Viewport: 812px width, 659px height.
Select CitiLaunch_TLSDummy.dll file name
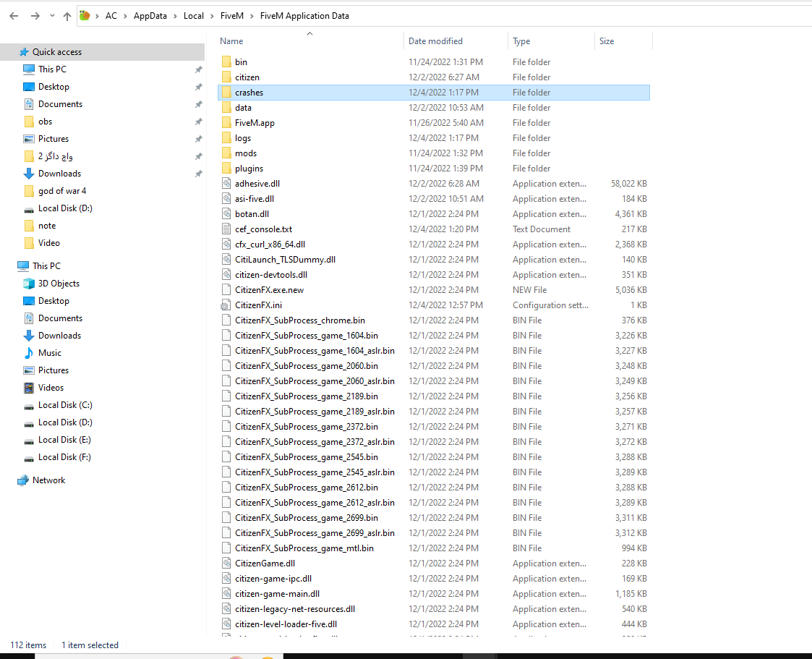[x=286, y=259]
